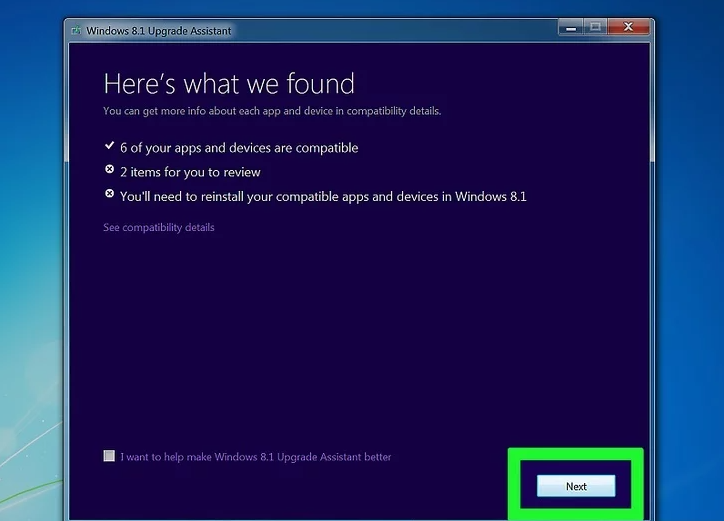
Task: Click the Upgrade Assistant title bar icon
Action: tap(76, 30)
